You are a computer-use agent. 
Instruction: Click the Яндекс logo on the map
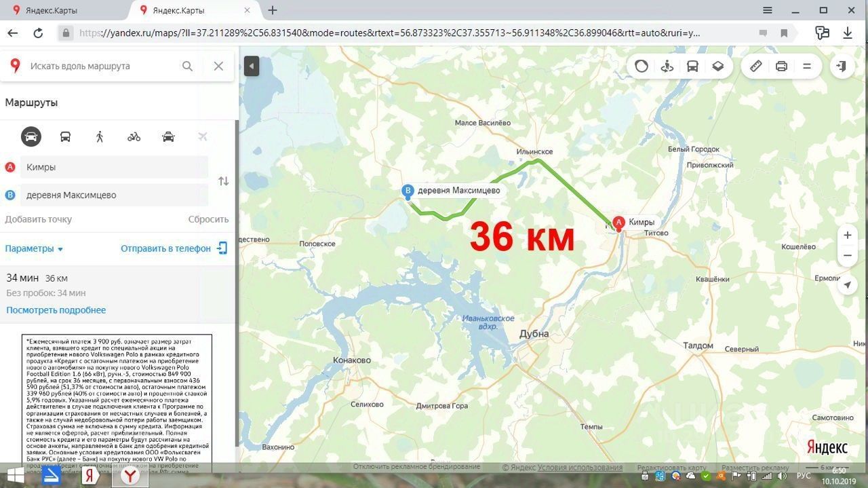(827, 448)
